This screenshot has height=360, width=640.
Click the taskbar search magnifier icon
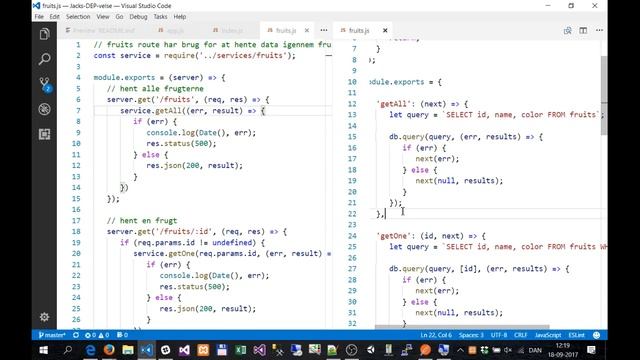point(68,350)
